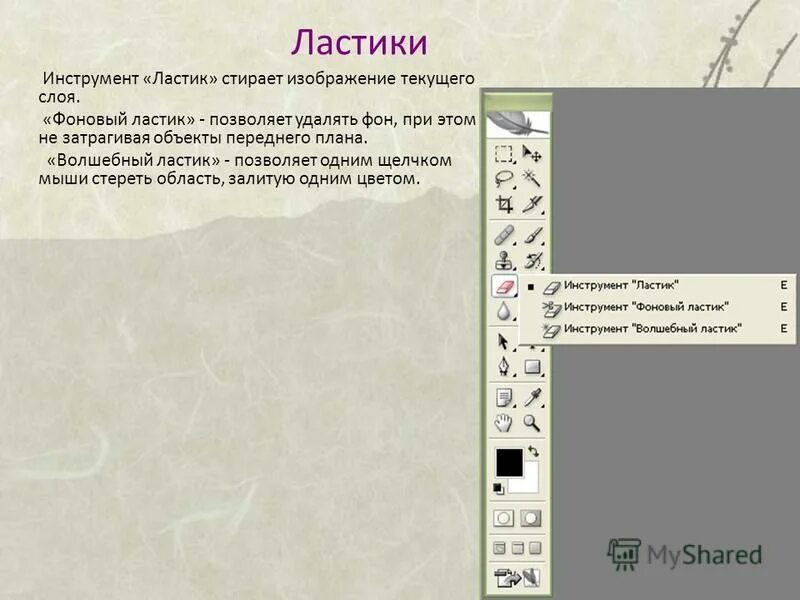The height and width of the screenshot is (600, 800).
Task: Select the Path Selection arrow tool
Action: click(x=503, y=341)
